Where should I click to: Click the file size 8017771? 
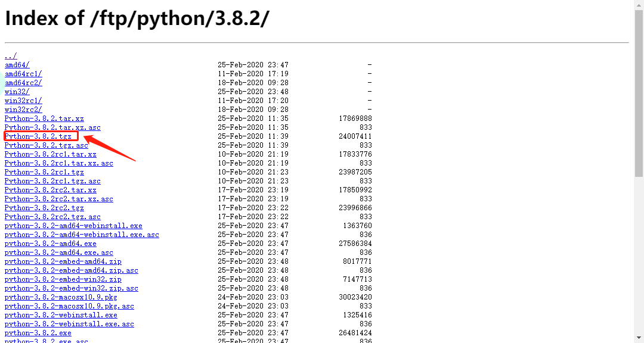[x=357, y=262]
